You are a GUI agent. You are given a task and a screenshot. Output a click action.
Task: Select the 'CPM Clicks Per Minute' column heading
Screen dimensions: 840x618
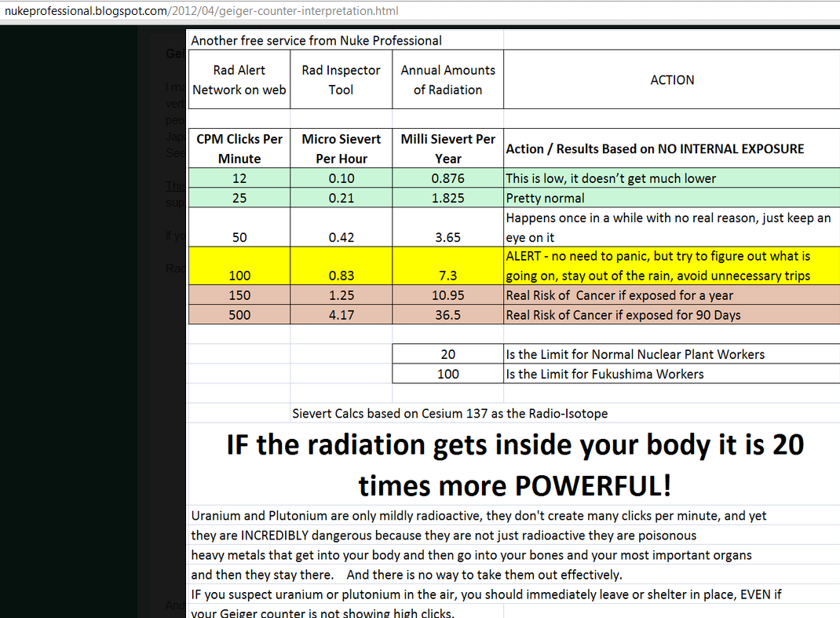point(239,148)
